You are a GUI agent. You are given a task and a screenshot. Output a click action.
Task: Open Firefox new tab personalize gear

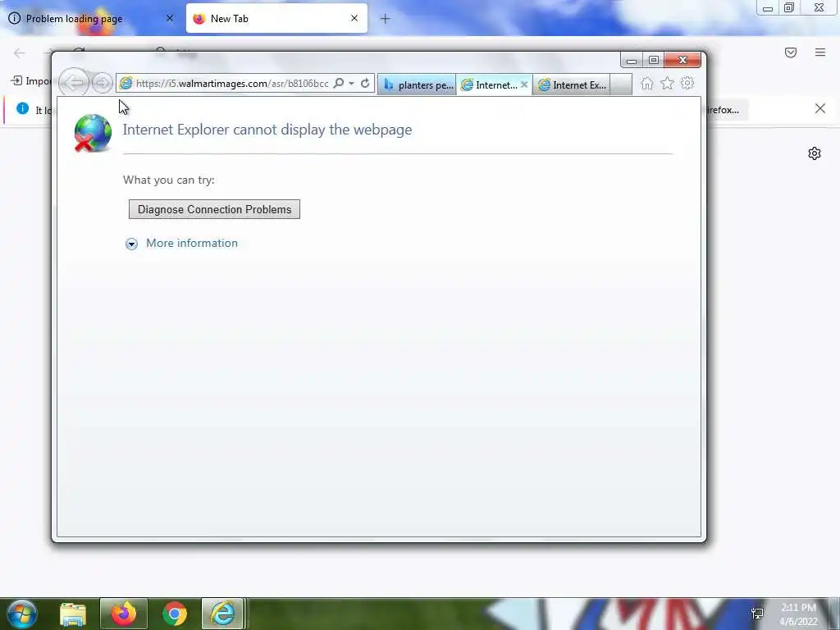(815, 153)
